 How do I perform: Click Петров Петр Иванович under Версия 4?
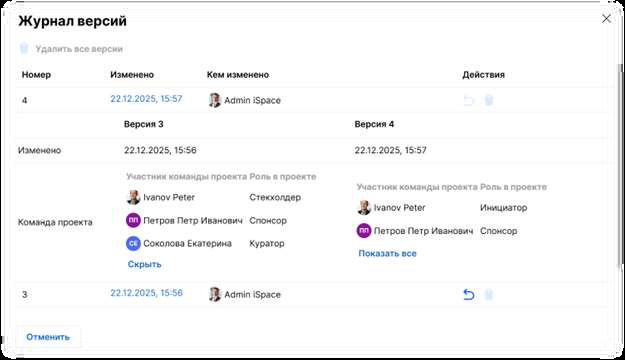[423, 231]
